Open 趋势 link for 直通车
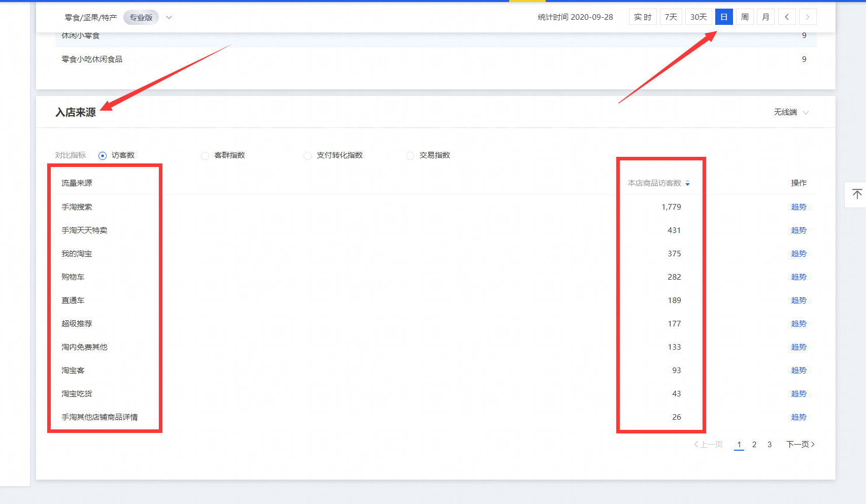 click(x=798, y=300)
